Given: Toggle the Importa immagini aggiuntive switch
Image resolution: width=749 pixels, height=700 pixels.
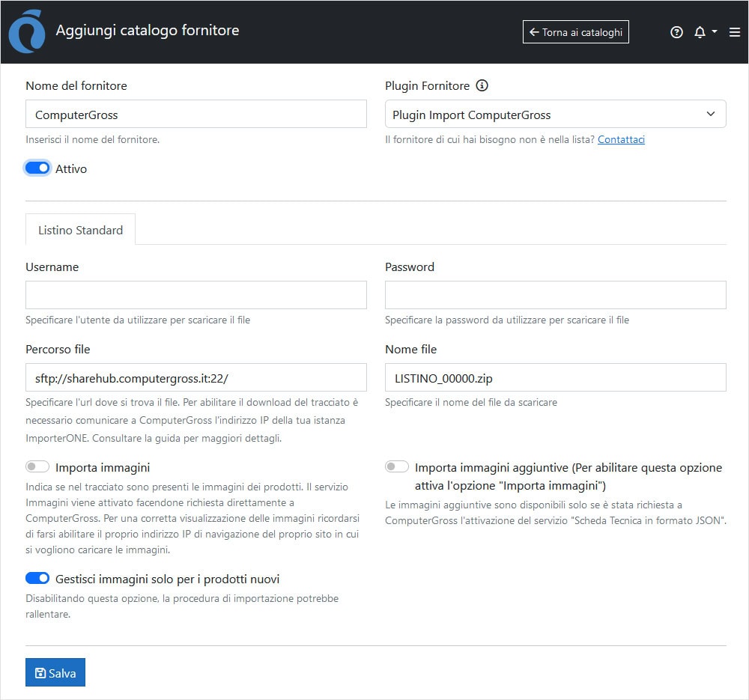Looking at the screenshot, I should 397,467.
